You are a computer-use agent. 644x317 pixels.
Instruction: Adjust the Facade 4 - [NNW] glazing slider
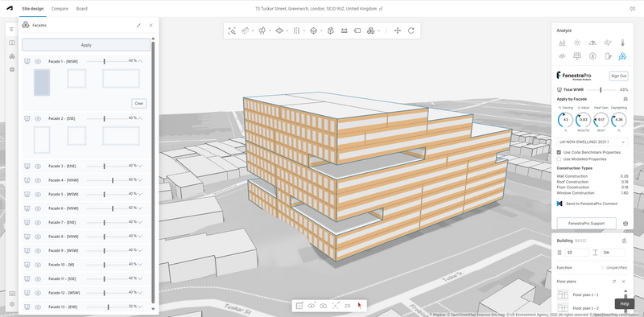tap(113, 180)
